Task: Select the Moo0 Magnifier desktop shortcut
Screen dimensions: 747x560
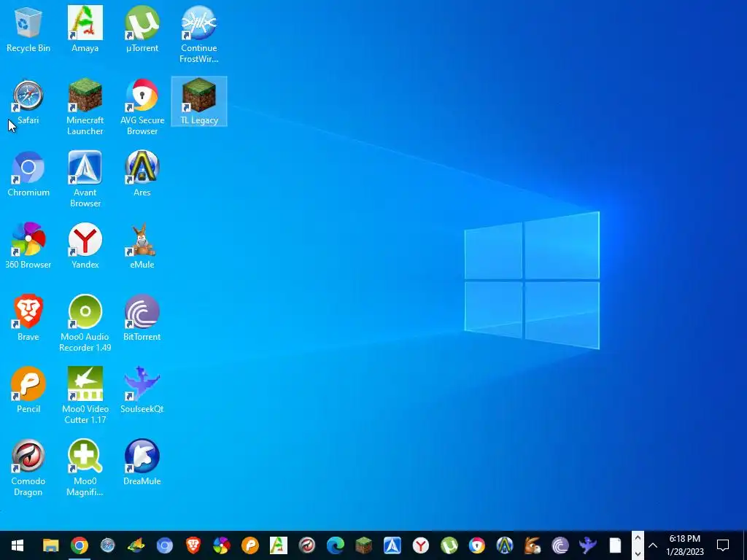Action: (85, 468)
